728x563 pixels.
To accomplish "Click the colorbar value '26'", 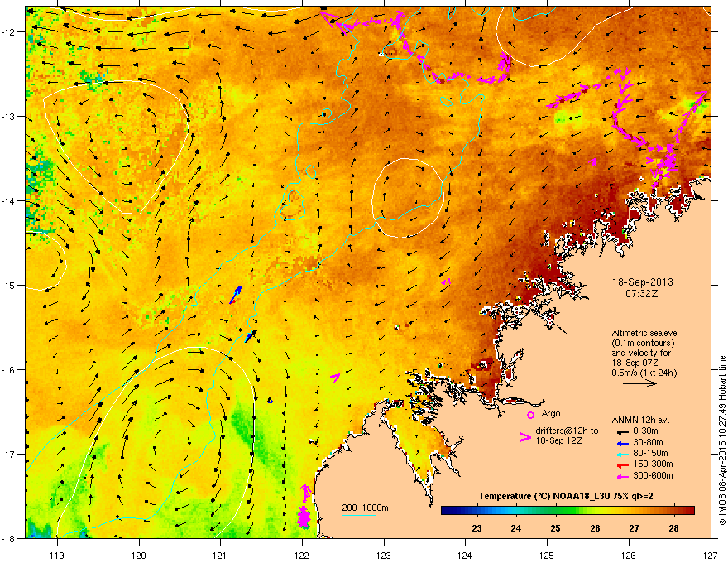I will tap(595, 528).
